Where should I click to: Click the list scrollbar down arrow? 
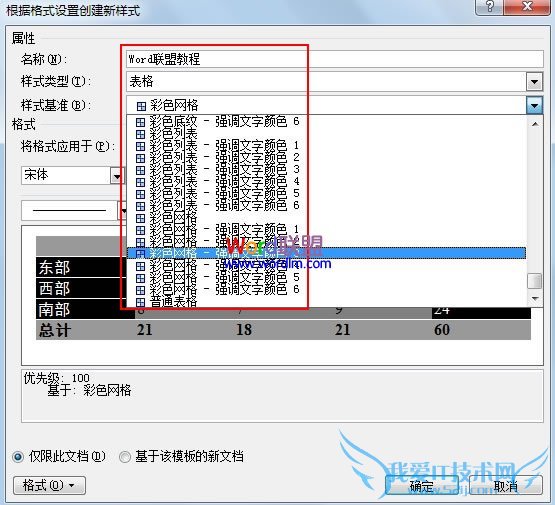535,299
